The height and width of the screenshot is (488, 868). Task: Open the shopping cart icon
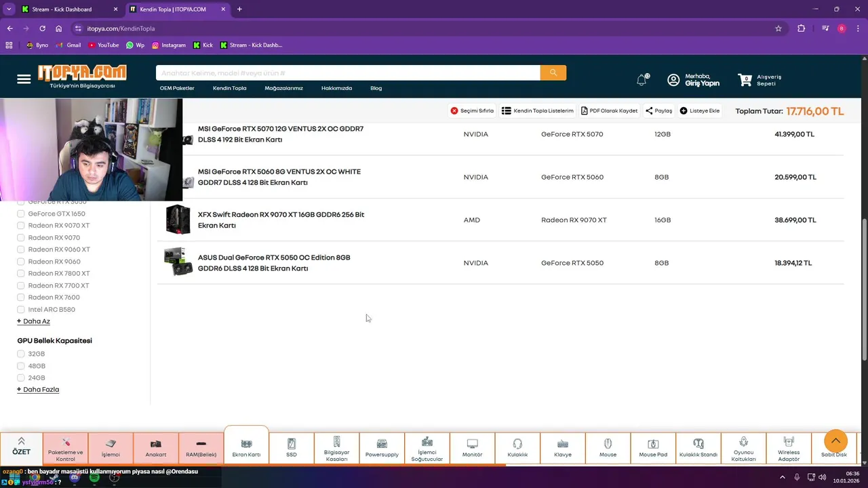click(745, 80)
